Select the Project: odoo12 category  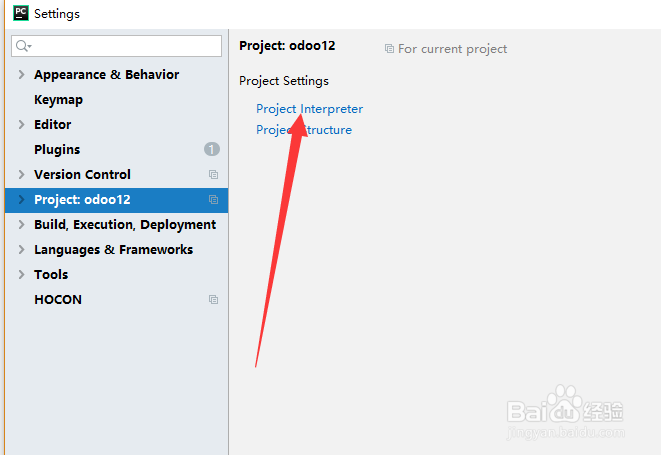coord(82,199)
